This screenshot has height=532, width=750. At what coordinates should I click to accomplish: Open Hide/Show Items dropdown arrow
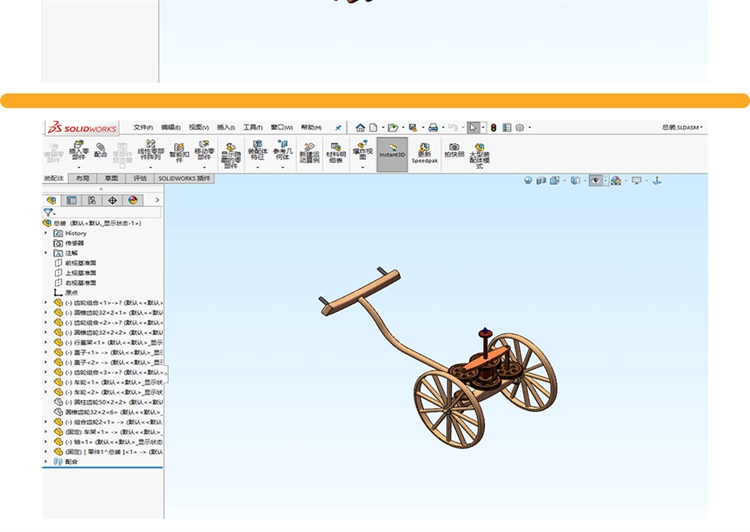click(606, 181)
